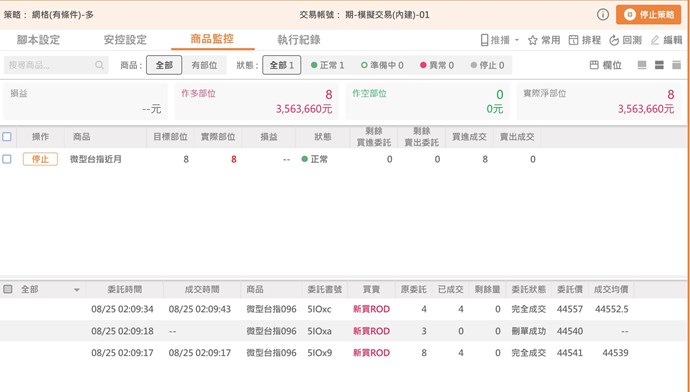The height and width of the screenshot is (392, 690).
Task: Filter status by 準備中 0
Action: 382,65
